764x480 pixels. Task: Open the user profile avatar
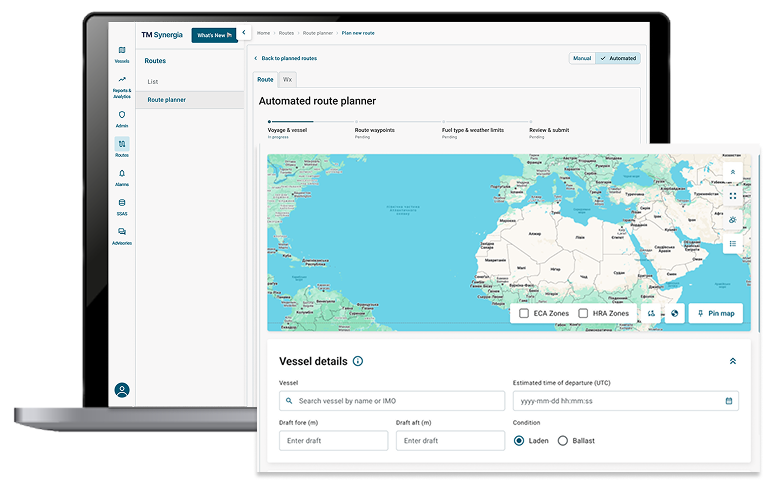tap(122, 390)
